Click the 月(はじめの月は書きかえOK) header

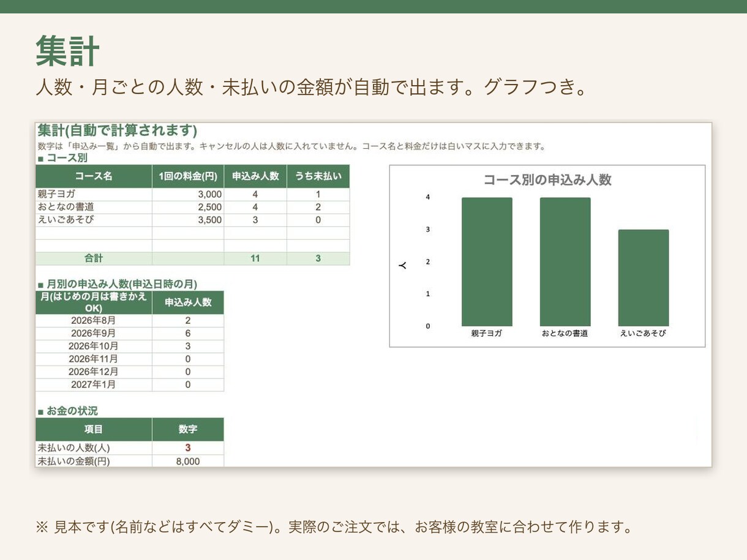(94, 302)
